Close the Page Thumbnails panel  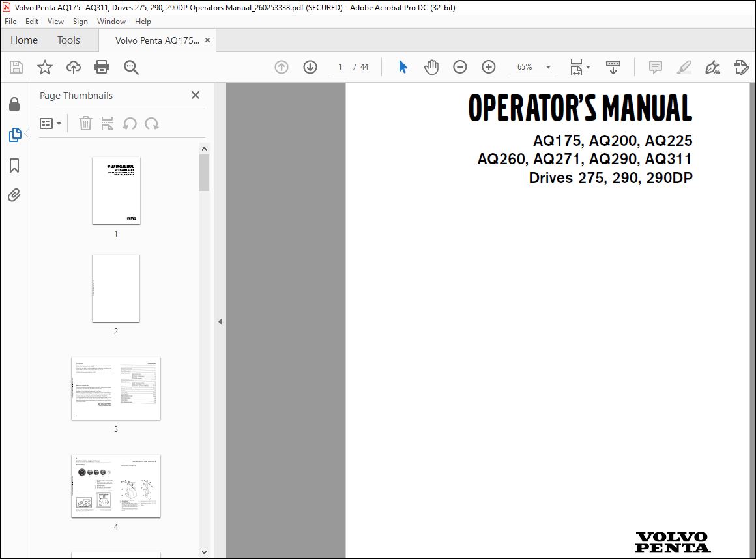click(196, 95)
